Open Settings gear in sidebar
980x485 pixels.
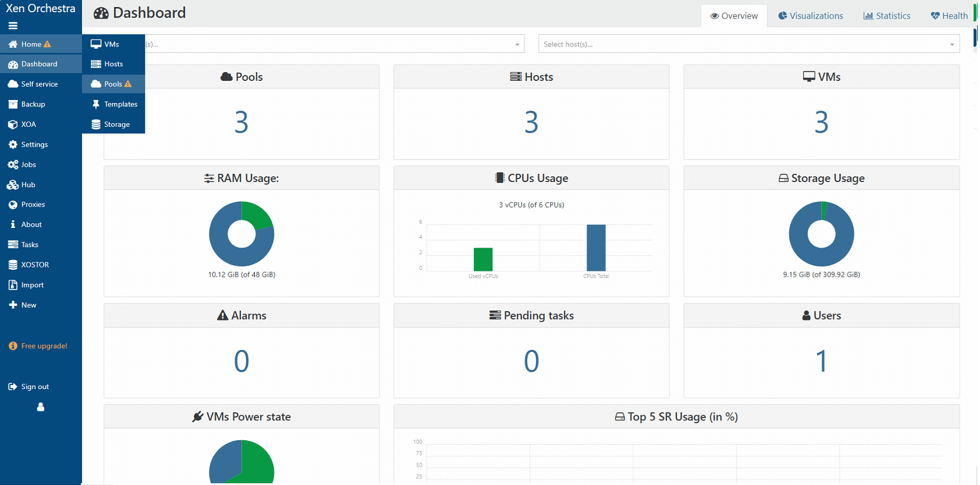[x=13, y=144]
